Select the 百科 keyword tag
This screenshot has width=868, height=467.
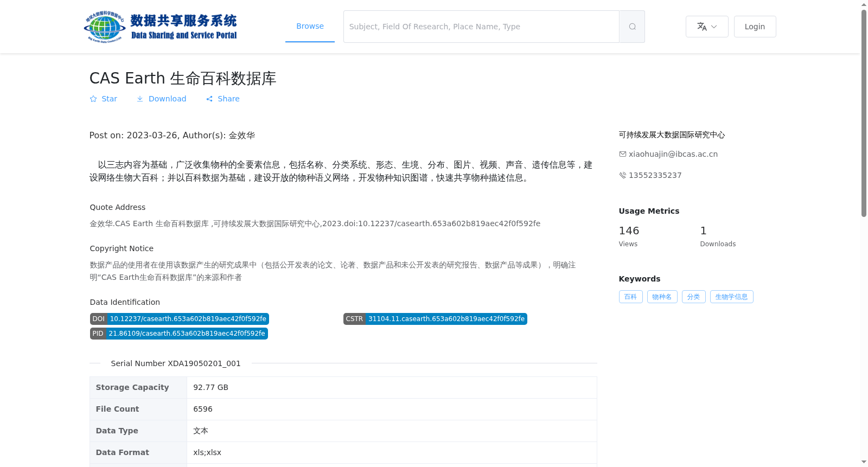(x=630, y=297)
